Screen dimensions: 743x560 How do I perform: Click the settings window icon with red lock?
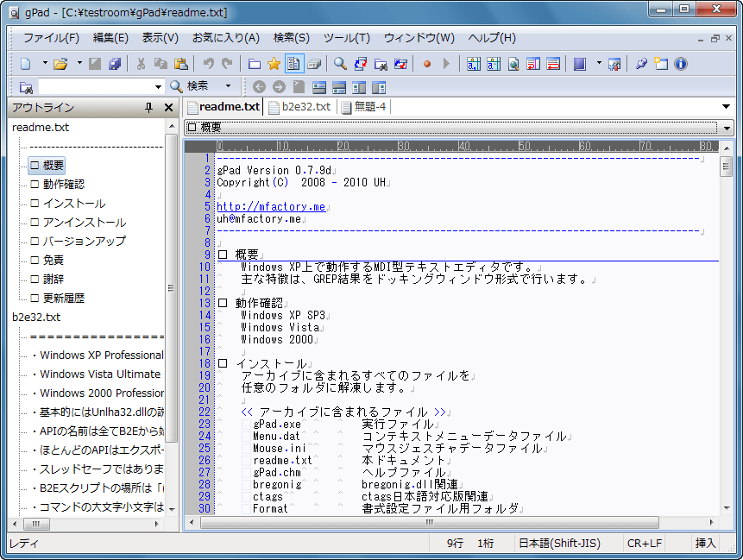click(x=614, y=64)
